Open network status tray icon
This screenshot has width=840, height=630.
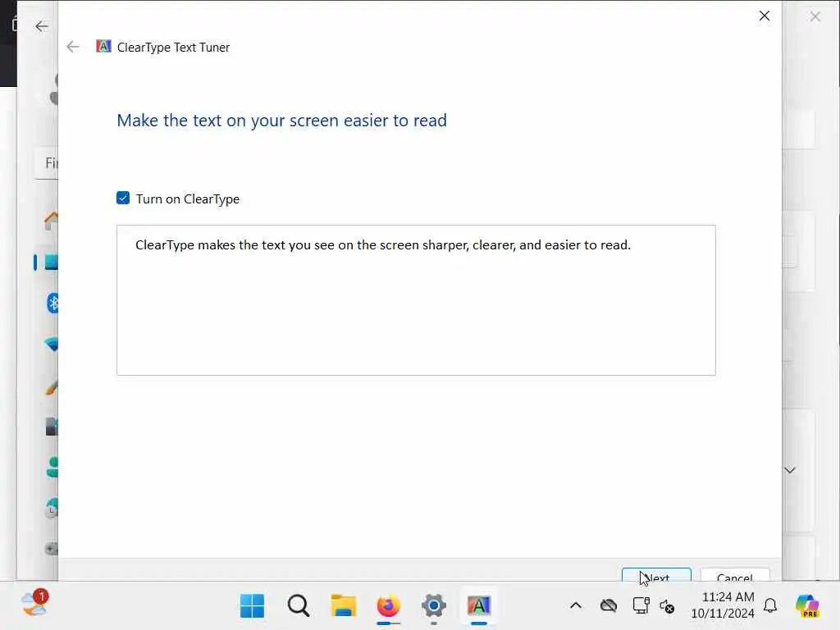click(641, 605)
